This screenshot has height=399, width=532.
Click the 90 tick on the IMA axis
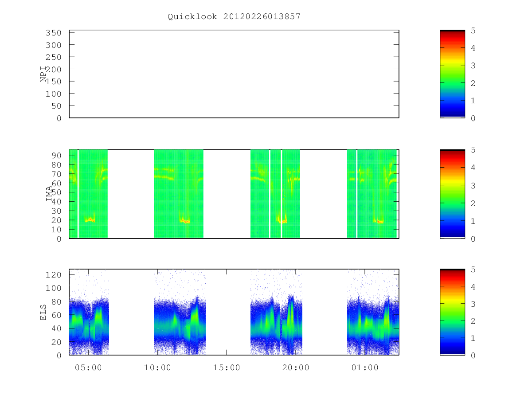56,155
